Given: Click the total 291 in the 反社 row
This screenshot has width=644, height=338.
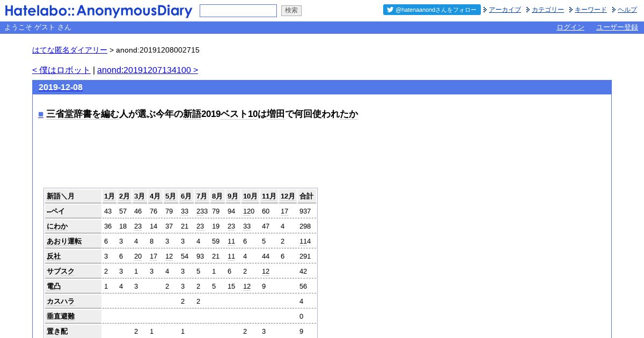Looking at the screenshot, I should (x=305, y=256).
